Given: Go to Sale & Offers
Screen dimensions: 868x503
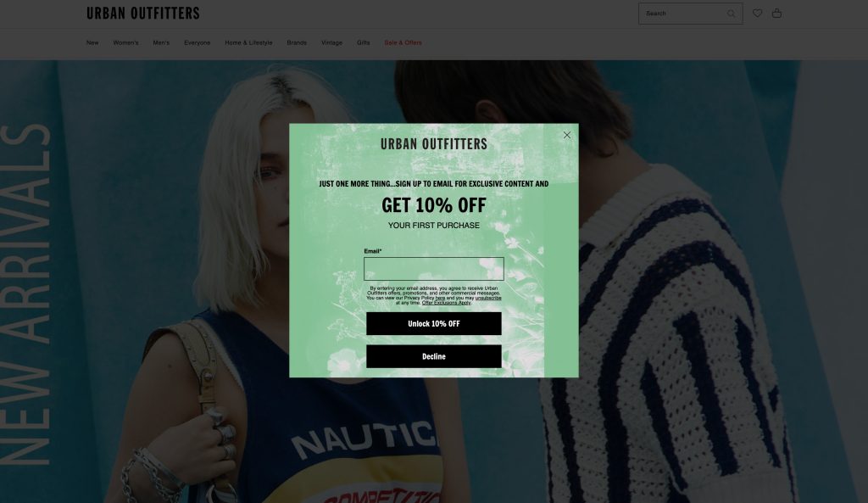Looking at the screenshot, I should (403, 42).
